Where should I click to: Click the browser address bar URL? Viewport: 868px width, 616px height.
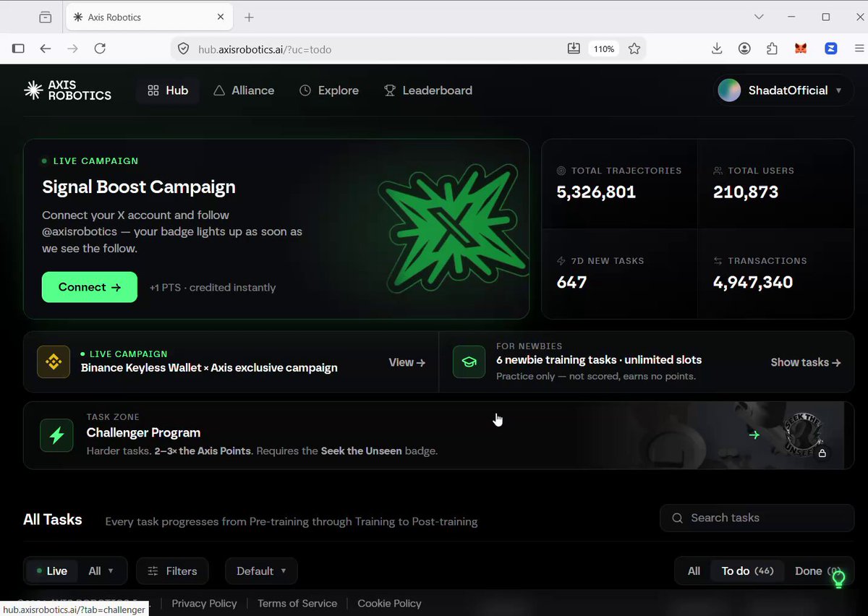[265, 49]
